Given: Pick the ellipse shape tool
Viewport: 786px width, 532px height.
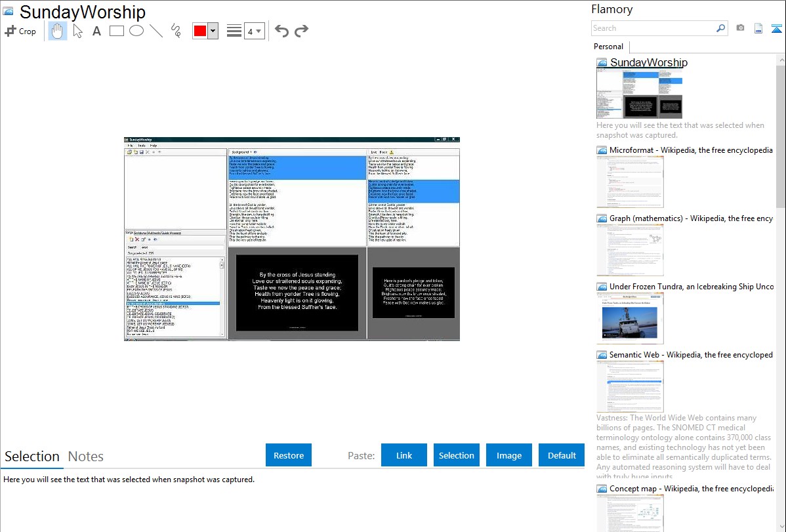Looking at the screenshot, I should tap(136, 31).
